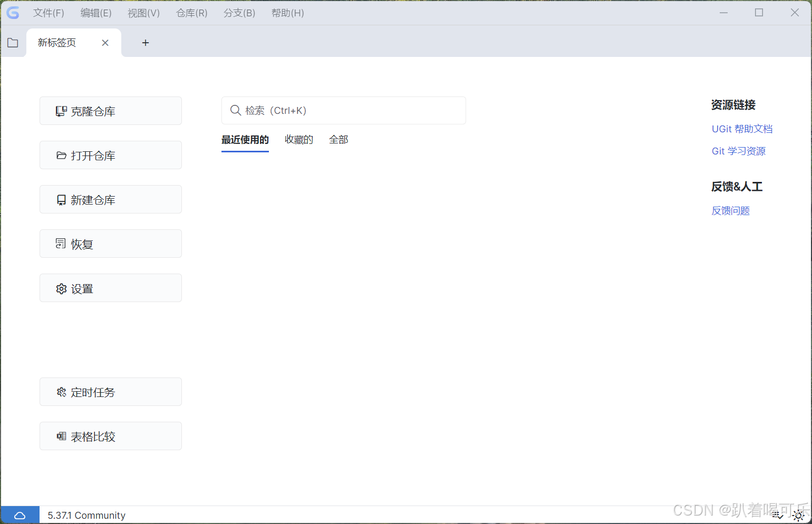Click the 恢复 button
Viewport: 812px width, 524px height.
click(111, 244)
